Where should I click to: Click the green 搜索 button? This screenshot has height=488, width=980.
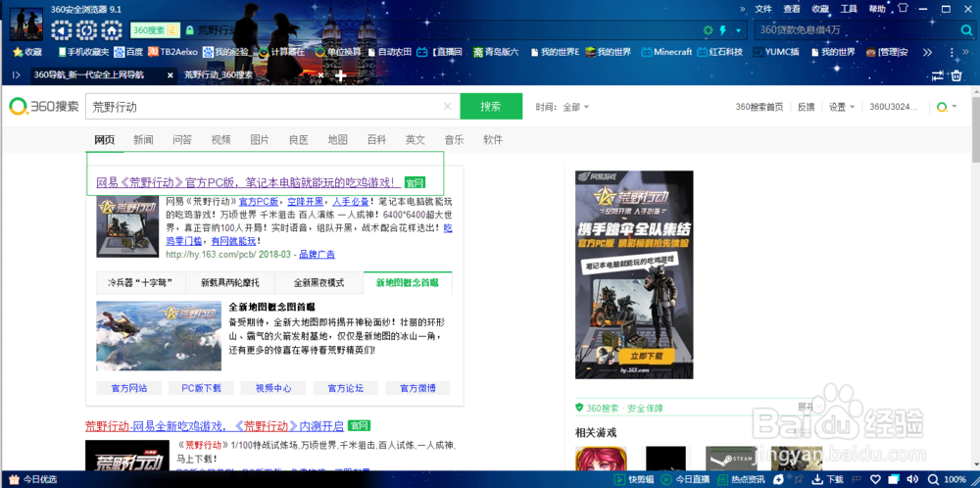coord(491,106)
